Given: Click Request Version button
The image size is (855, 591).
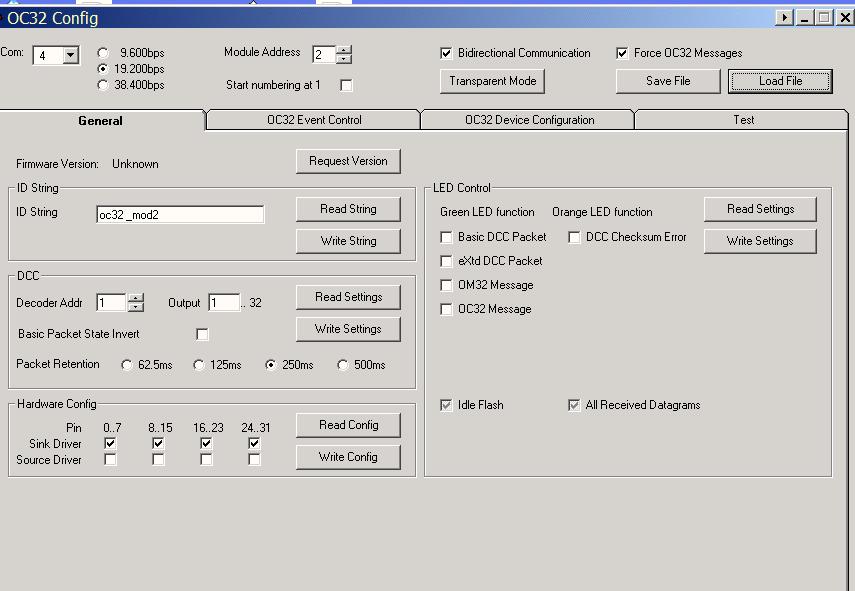Looking at the screenshot, I should (348, 161).
